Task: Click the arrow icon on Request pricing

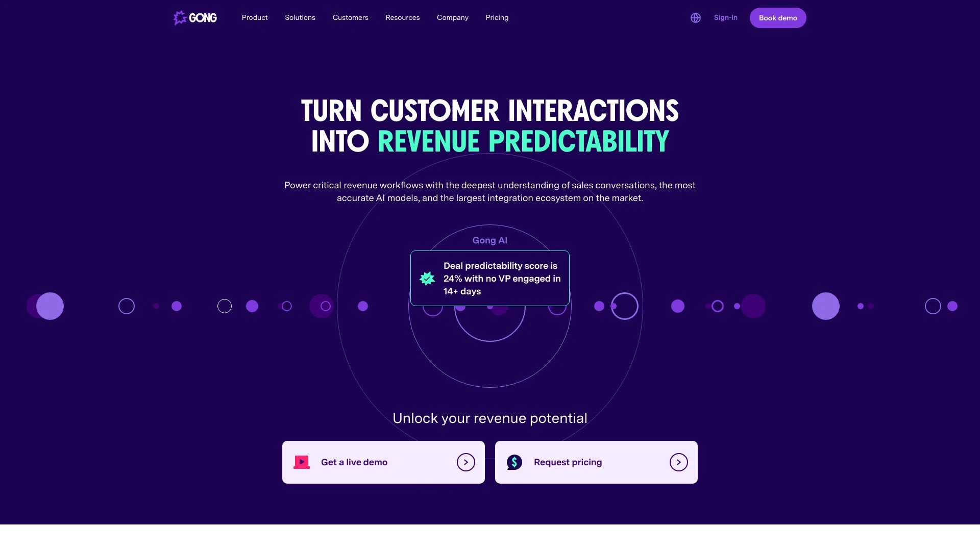Action: [x=678, y=462]
